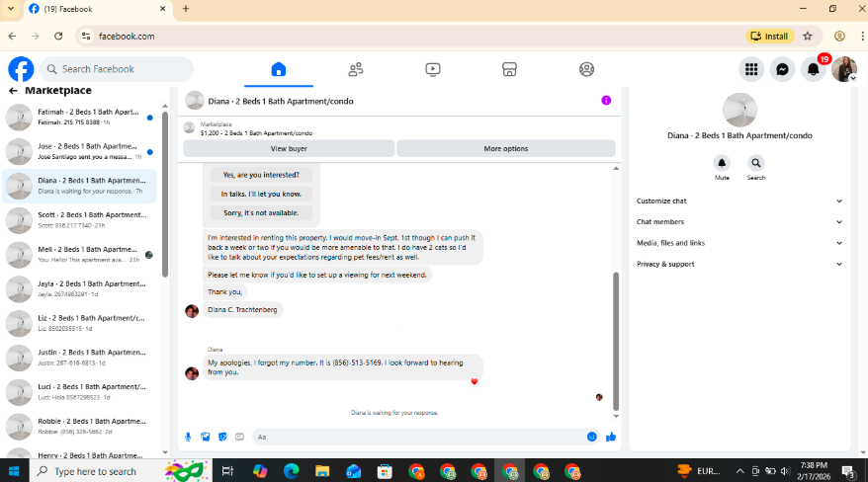Open the Marketplace tab icon
Image resolution: width=868 pixels, height=482 pixels.
[x=509, y=69]
